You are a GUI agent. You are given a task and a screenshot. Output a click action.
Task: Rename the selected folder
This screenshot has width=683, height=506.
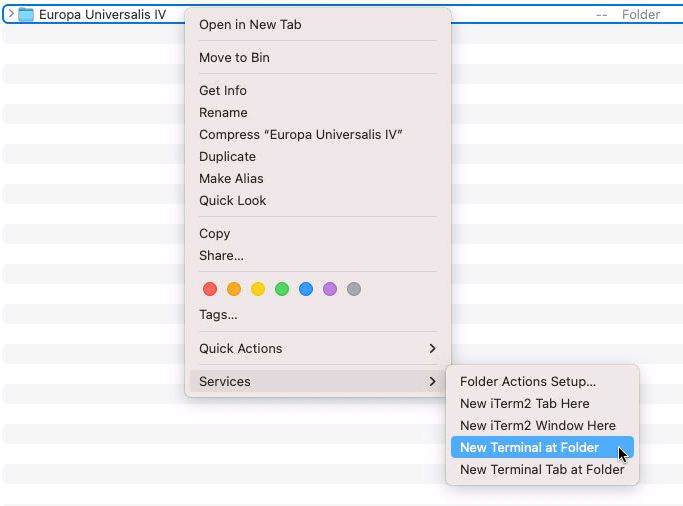pos(223,112)
